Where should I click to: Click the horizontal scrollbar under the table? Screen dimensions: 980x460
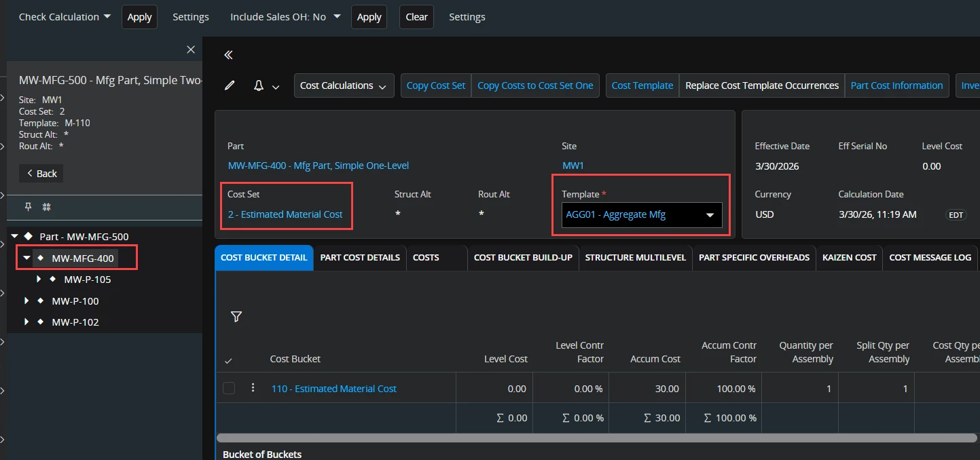click(x=598, y=438)
